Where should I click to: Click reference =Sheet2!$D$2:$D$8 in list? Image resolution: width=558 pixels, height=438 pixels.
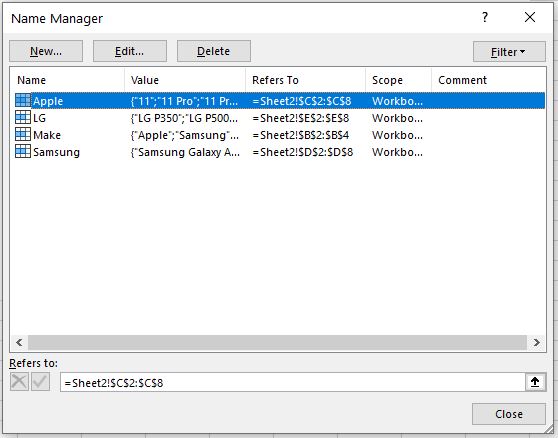[302, 152]
